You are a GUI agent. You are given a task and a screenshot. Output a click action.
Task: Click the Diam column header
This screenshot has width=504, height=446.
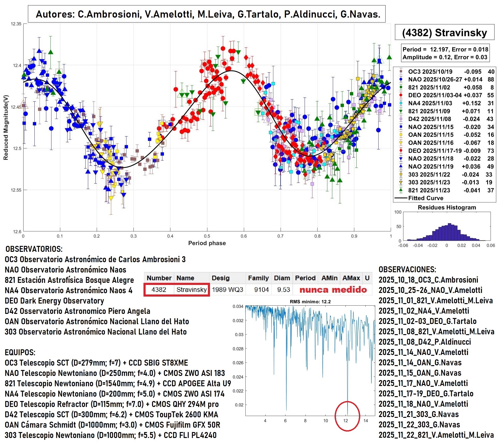point(282,278)
